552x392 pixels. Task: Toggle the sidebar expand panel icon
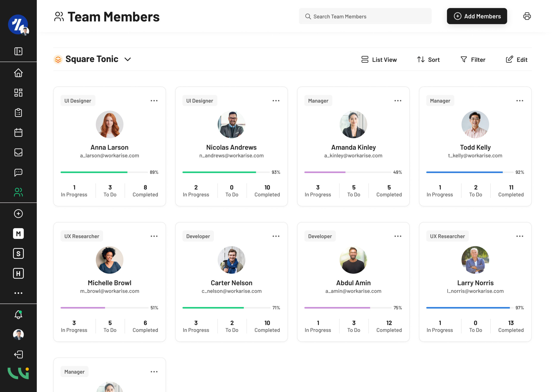[x=18, y=51]
